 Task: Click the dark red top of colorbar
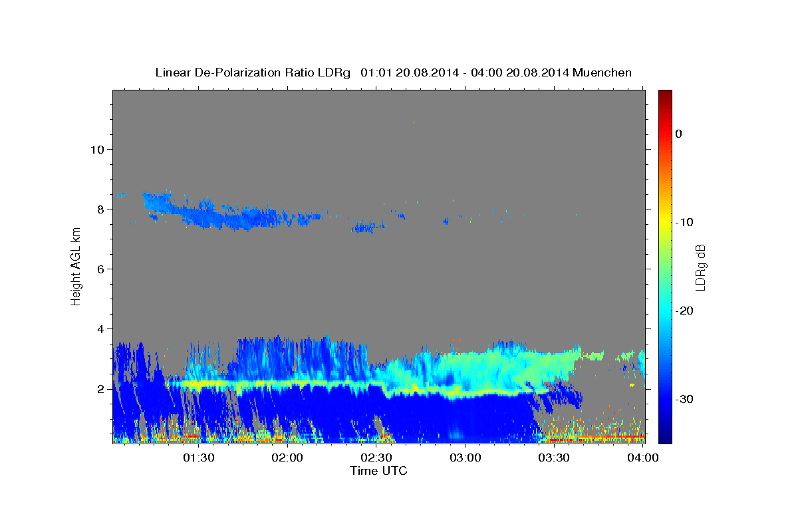(665, 95)
